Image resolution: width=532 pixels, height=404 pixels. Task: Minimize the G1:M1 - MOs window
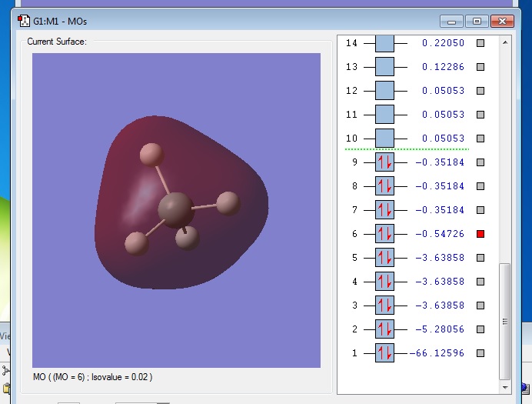point(451,22)
